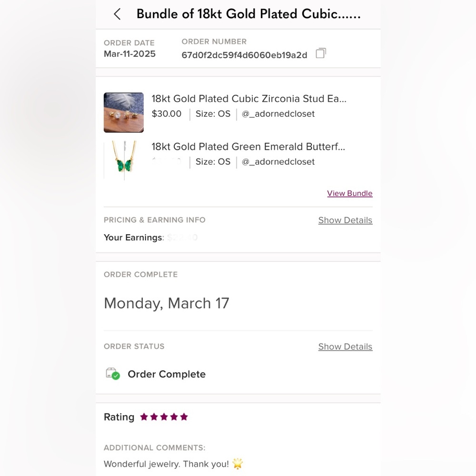476x476 pixels.
Task: Go back using the left chevron arrow
Action: [x=117, y=14]
